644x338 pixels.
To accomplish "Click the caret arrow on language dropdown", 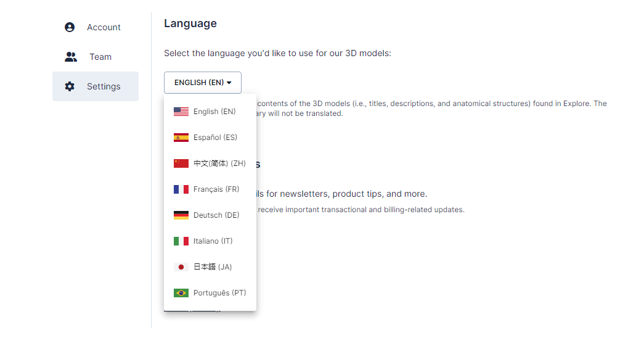I will (229, 83).
